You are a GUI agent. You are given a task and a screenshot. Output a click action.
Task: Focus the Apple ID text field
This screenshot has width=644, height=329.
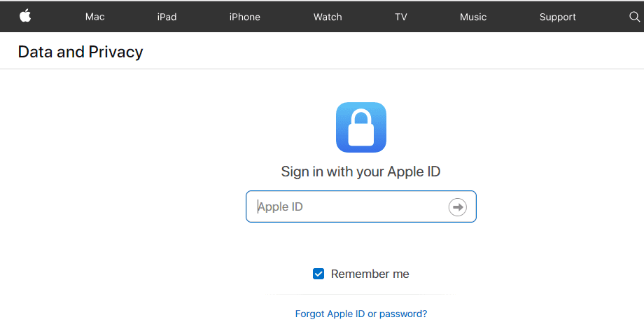point(361,206)
